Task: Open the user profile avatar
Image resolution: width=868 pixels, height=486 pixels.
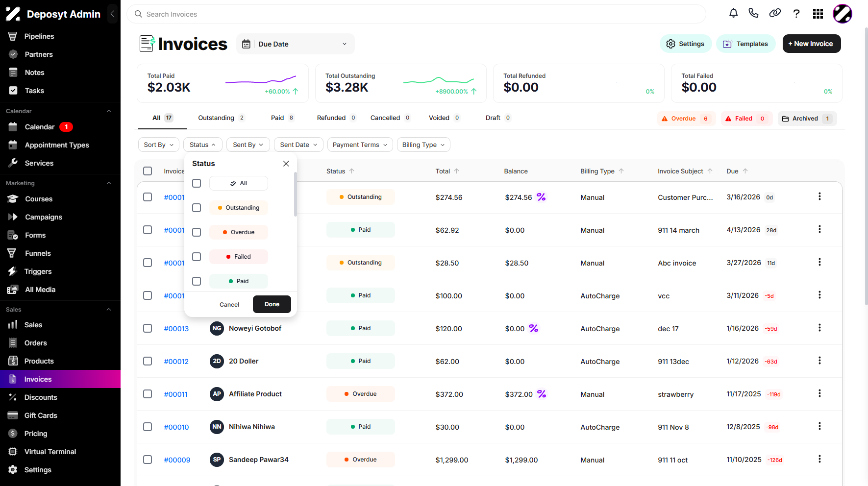Action: point(843,14)
